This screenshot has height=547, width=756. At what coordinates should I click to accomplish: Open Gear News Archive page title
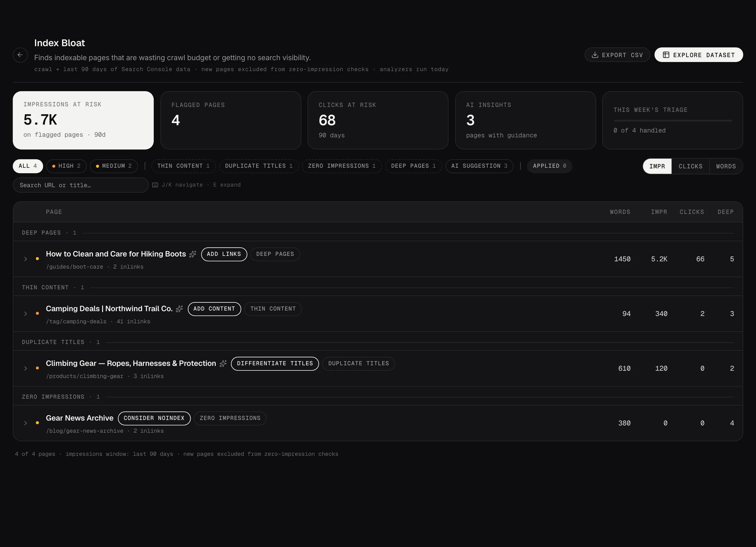click(80, 418)
